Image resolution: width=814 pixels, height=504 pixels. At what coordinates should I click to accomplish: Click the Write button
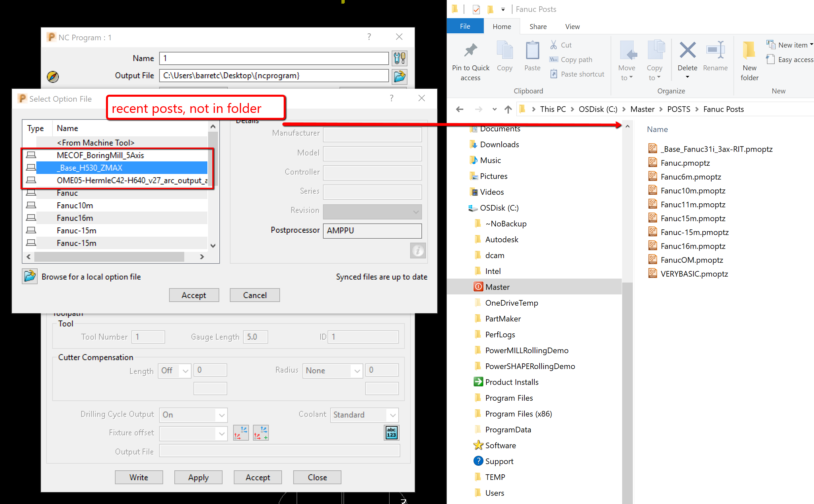pos(139,477)
